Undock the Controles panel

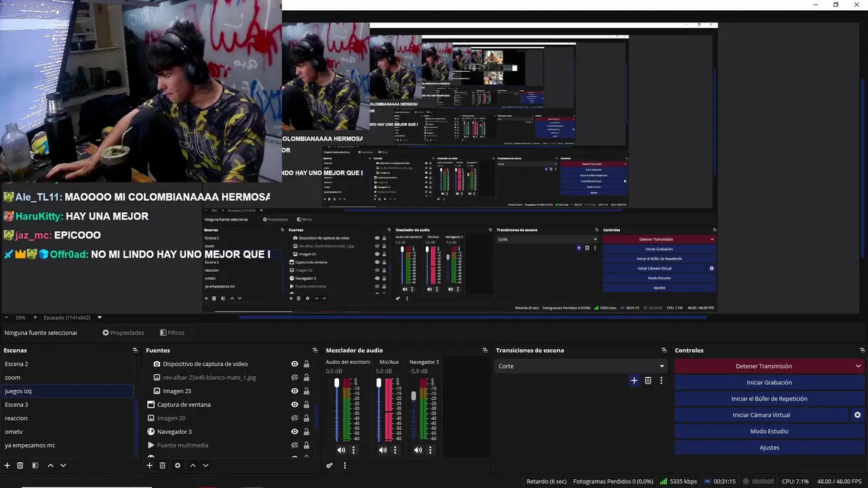coord(861,350)
